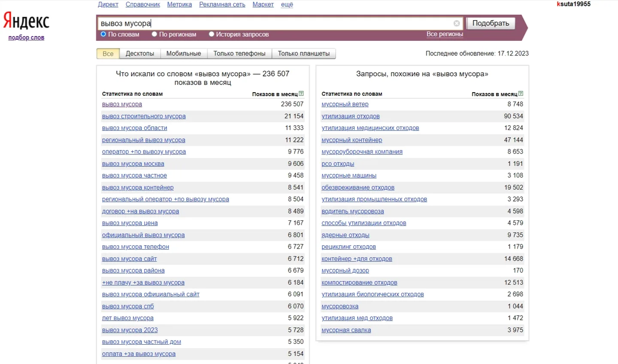The image size is (618, 364).
Task: Switch to the 'Все' device tab
Action: [108, 54]
